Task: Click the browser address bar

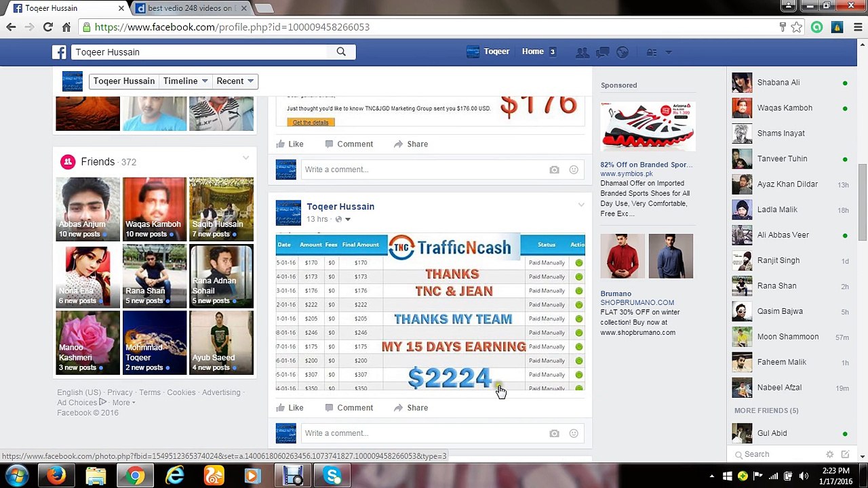Action: coord(434,27)
